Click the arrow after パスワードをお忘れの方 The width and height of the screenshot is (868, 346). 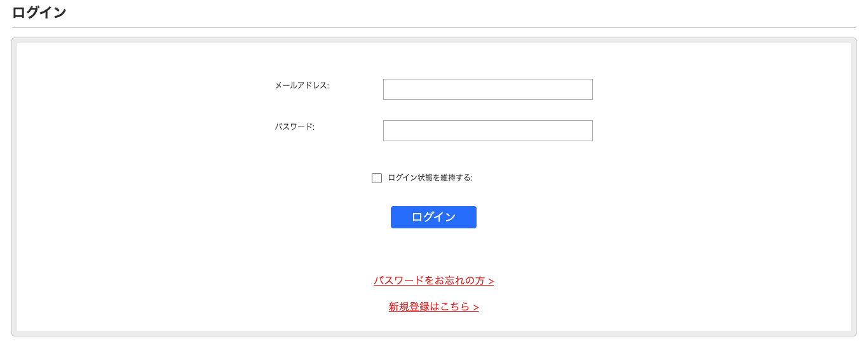pyautogui.click(x=491, y=282)
